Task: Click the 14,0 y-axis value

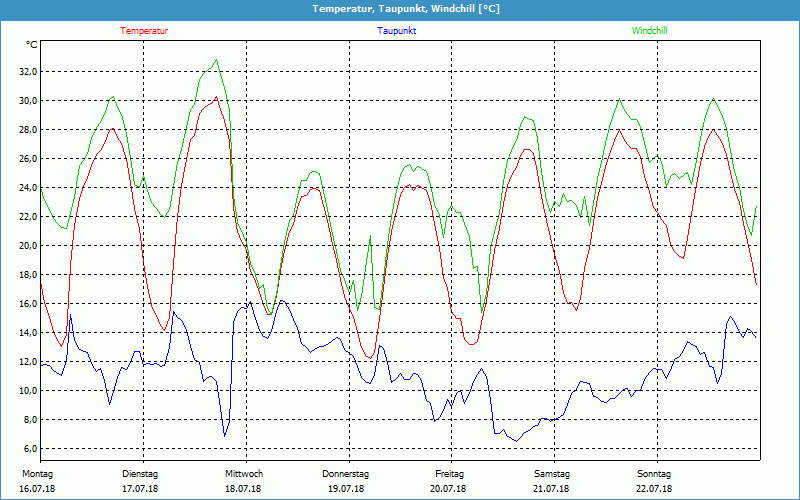Action: coord(28,333)
